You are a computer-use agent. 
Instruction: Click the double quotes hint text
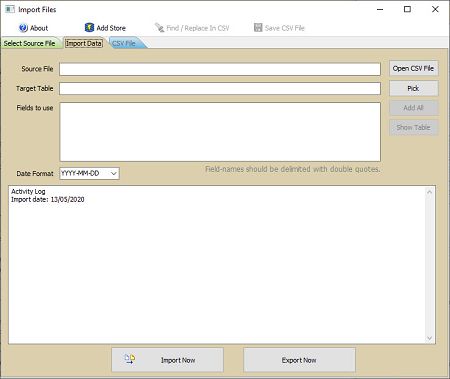(x=292, y=169)
